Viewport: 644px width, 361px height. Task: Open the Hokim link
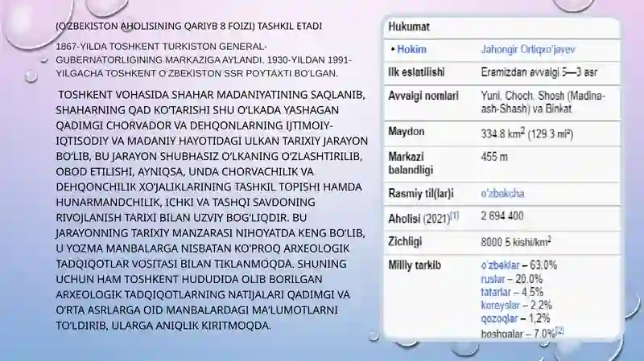tap(411, 50)
